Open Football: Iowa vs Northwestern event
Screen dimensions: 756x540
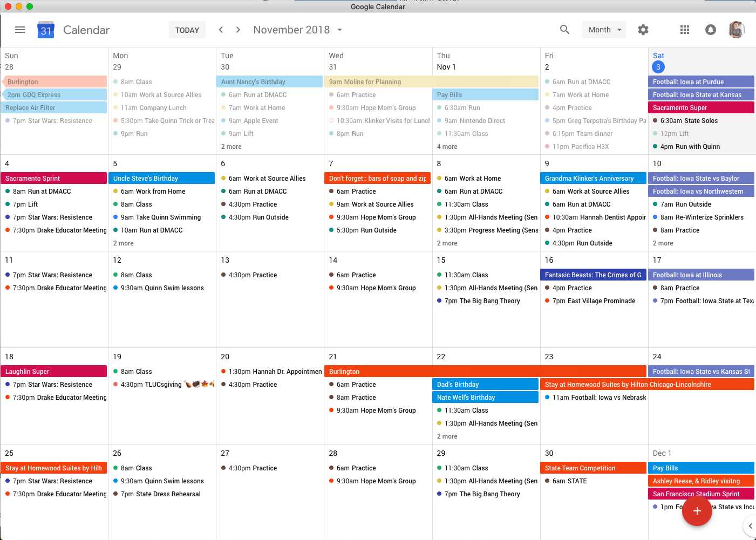(701, 192)
